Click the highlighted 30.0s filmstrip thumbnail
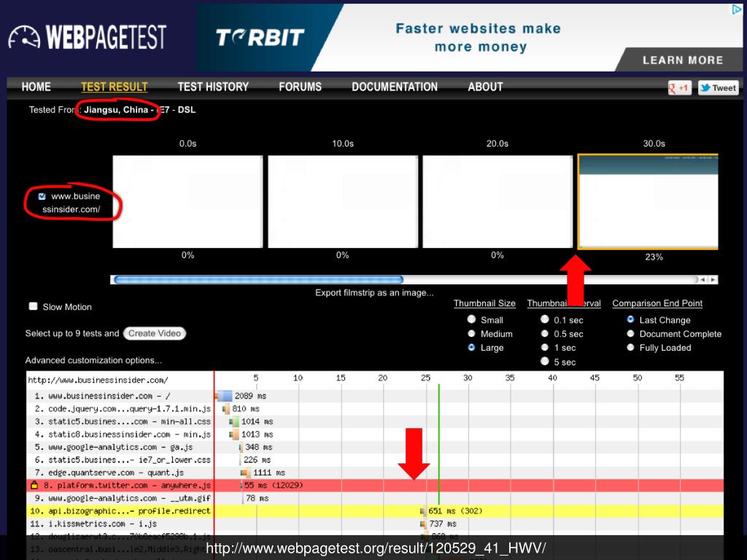 click(648, 201)
